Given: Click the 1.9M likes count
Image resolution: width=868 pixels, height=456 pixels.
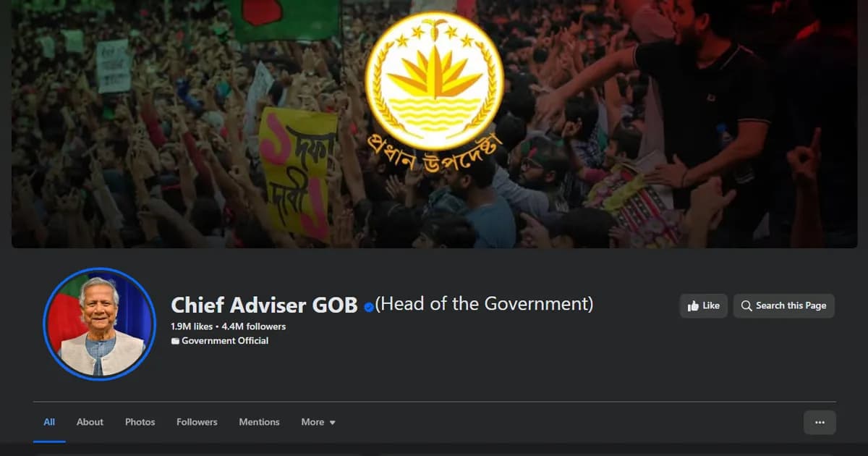Looking at the screenshot, I should pos(192,326).
